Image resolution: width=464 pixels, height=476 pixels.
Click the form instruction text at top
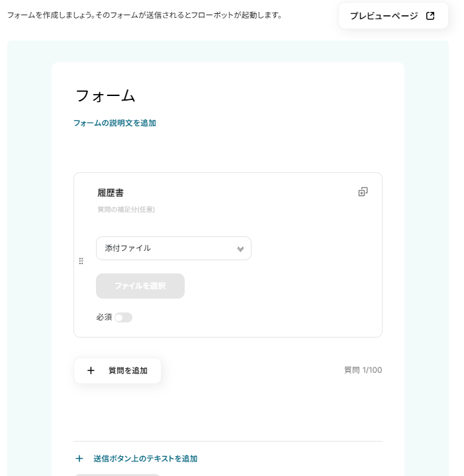pos(144,15)
